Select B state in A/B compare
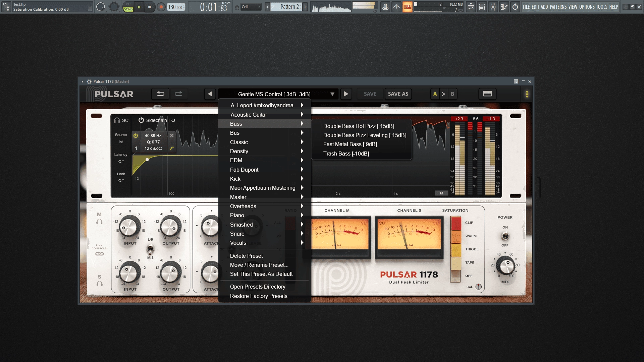 [452, 94]
